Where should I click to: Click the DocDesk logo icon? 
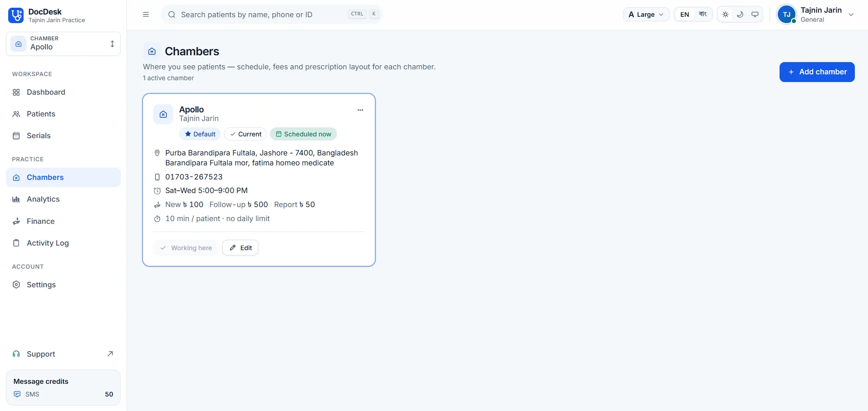[16, 15]
